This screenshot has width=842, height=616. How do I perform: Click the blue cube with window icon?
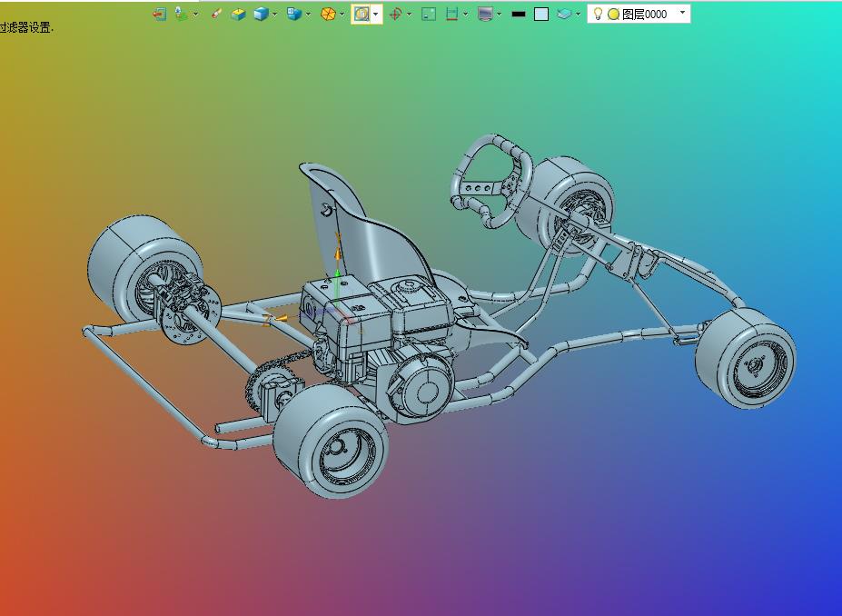(294, 14)
